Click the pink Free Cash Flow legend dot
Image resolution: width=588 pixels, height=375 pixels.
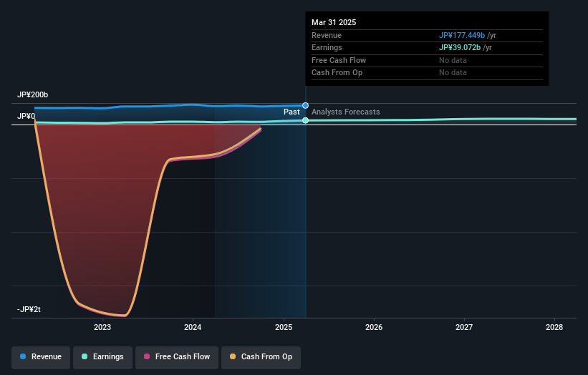pos(147,356)
